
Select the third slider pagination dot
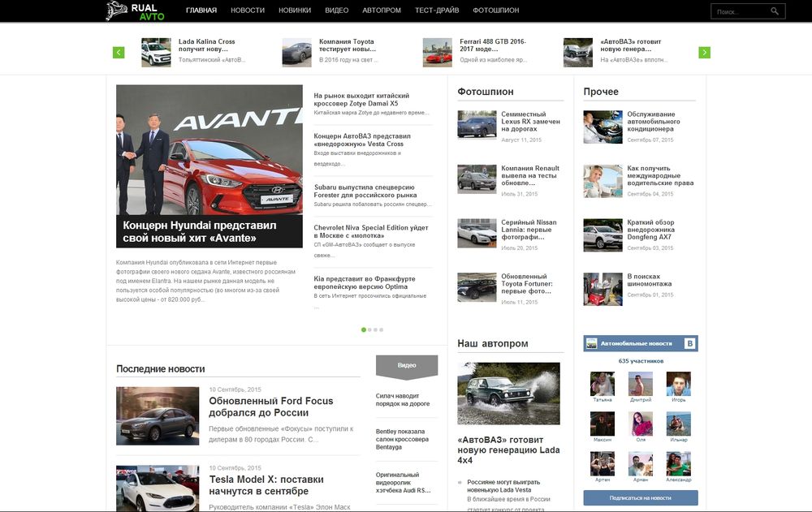point(375,329)
